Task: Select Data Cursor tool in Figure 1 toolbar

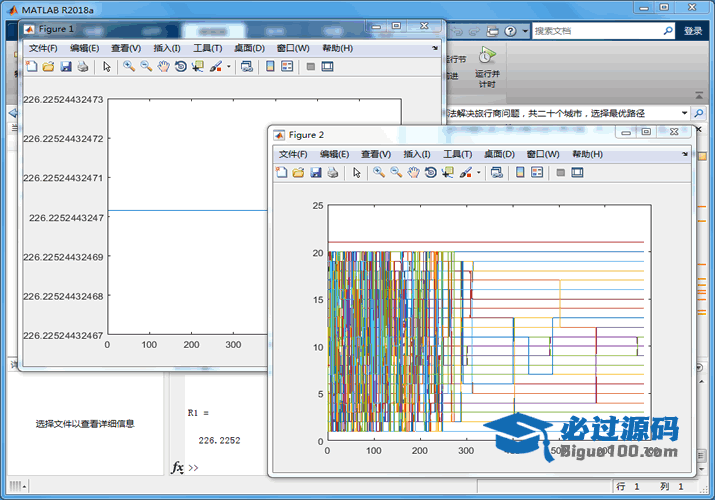Action: [198, 67]
